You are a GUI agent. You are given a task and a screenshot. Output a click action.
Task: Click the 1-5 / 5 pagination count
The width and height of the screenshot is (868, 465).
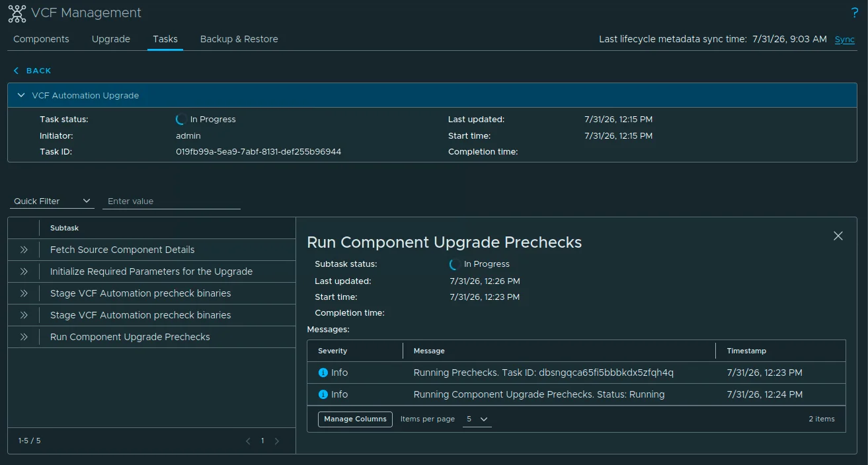tap(30, 441)
